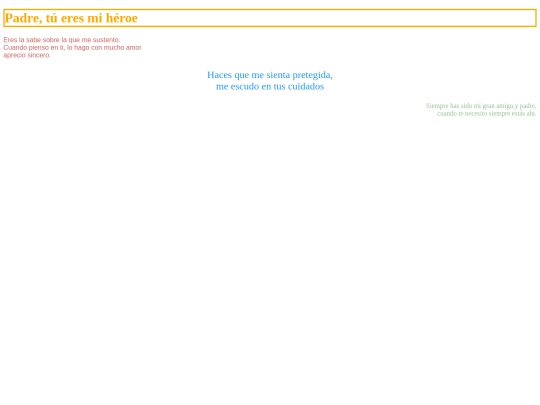
Task: Click the blue line "Haces que me sienta pretegida,"
Action: 270,75
